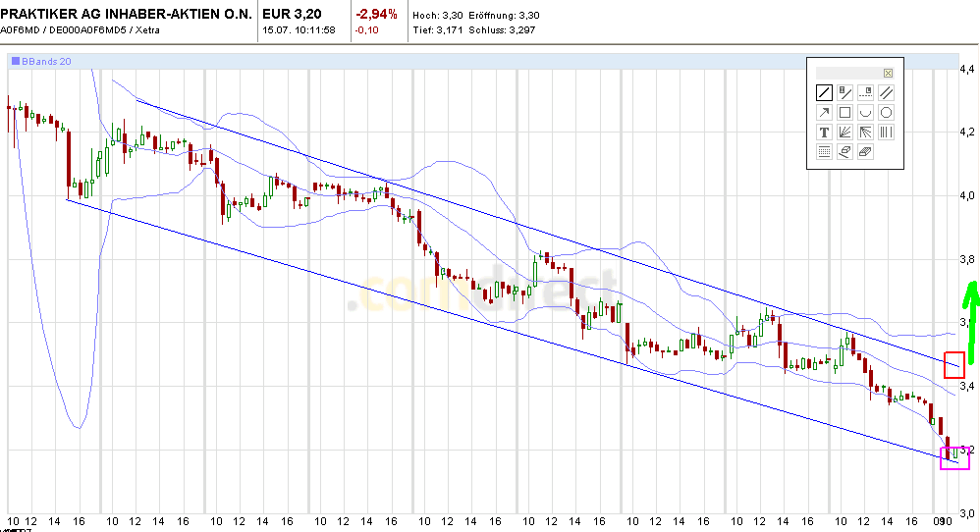Select the fan lines from lower-left tool

tap(845, 132)
